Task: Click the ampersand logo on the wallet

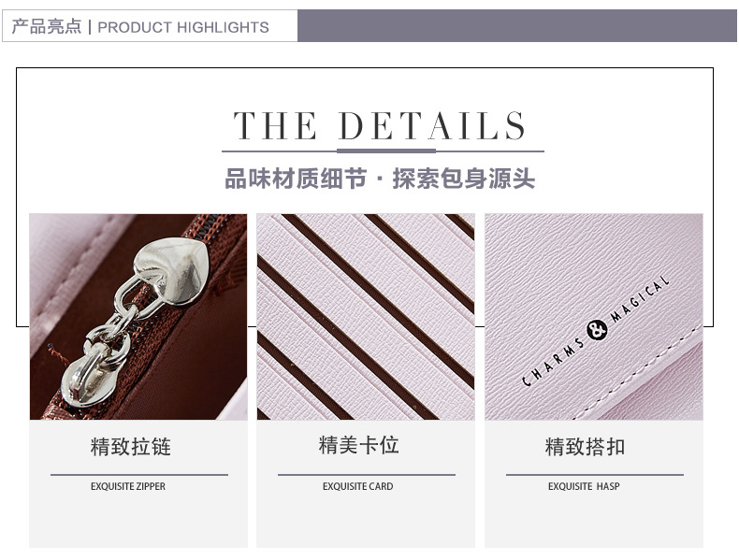Action: 597,329
